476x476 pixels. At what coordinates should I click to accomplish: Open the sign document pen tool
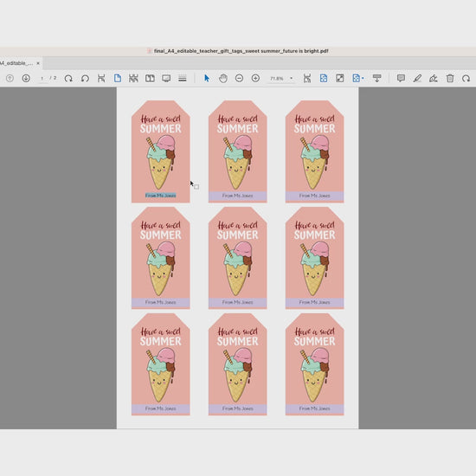click(434, 78)
